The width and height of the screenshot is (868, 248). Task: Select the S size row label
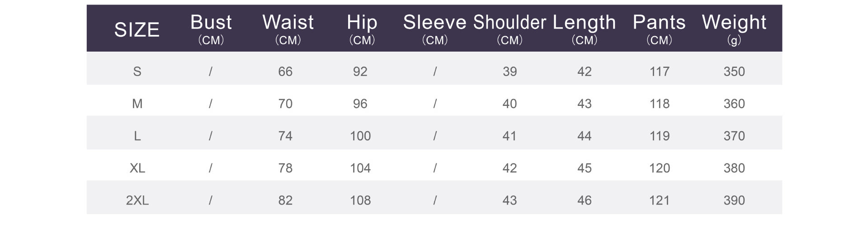pos(137,72)
